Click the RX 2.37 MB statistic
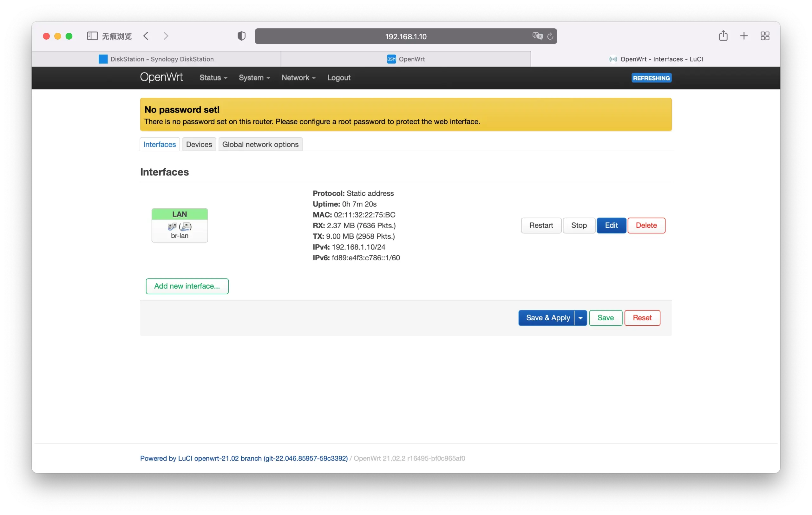812x515 pixels. pos(354,226)
